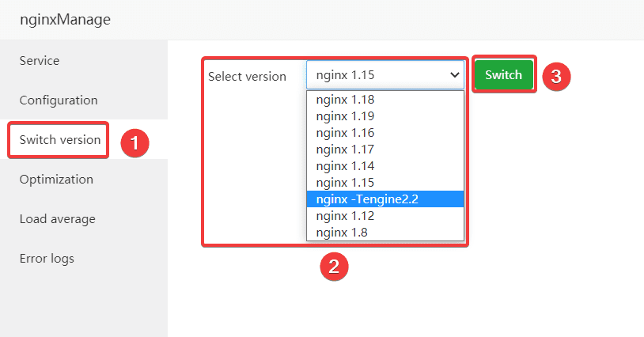View the Load average tab
Viewport: 644px width, 337px height.
pos(57,219)
